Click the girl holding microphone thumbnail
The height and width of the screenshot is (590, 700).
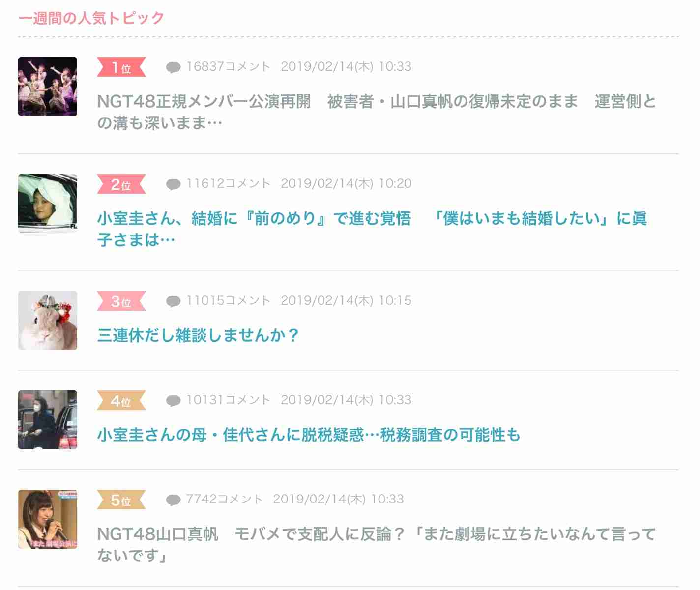48,519
